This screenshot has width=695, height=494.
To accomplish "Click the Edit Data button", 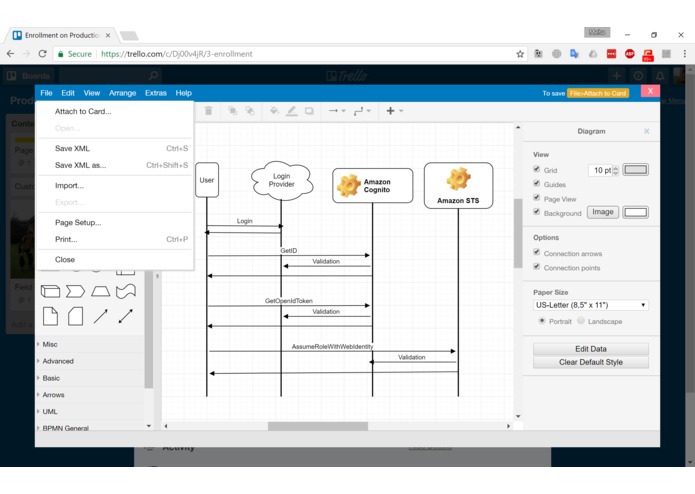I will click(591, 349).
